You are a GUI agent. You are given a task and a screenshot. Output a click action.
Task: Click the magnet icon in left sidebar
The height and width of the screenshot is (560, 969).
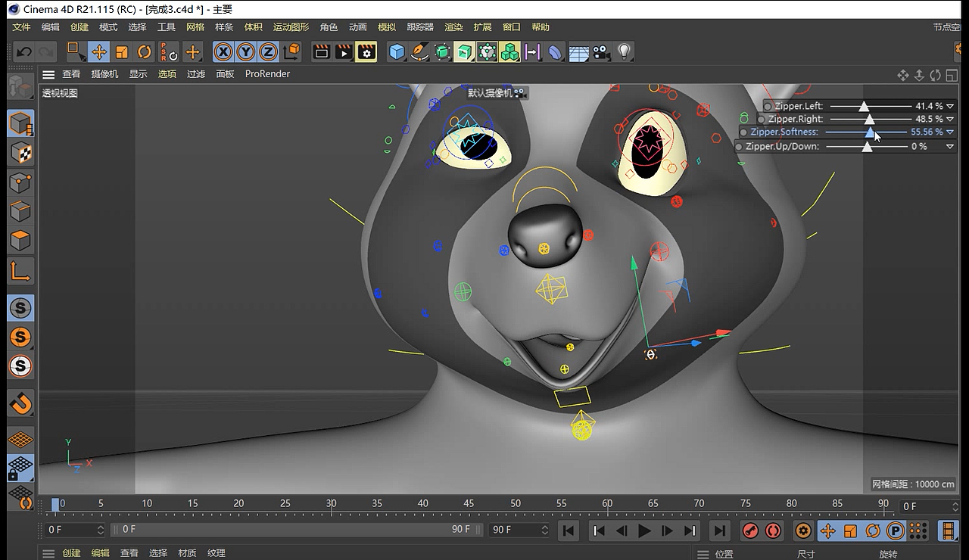click(x=20, y=403)
